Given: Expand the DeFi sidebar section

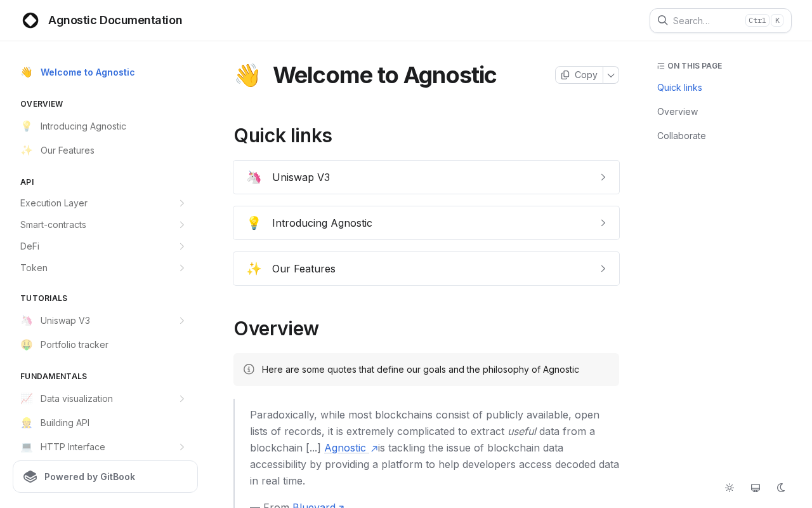Looking at the screenshot, I should pyautogui.click(x=181, y=246).
